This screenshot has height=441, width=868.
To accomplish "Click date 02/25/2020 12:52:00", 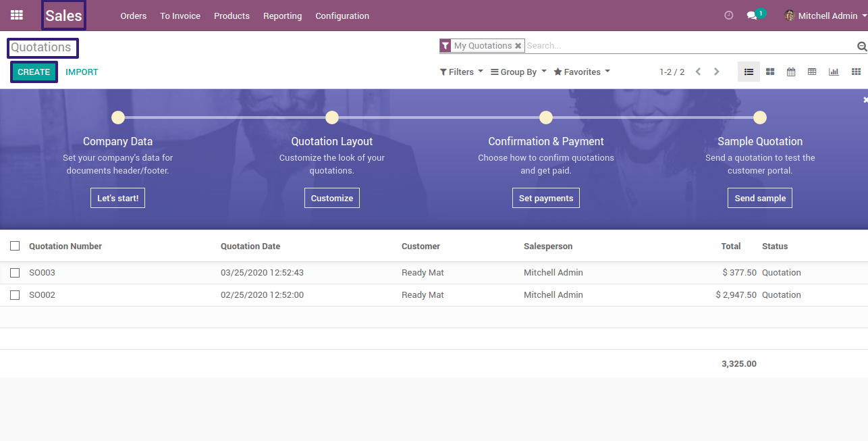I will pyautogui.click(x=262, y=295).
